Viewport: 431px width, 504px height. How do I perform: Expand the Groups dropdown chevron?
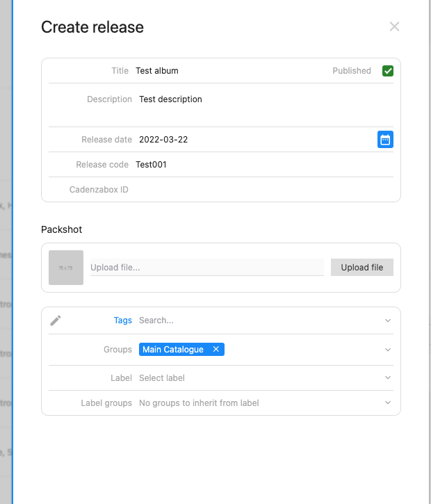pyautogui.click(x=388, y=350)
